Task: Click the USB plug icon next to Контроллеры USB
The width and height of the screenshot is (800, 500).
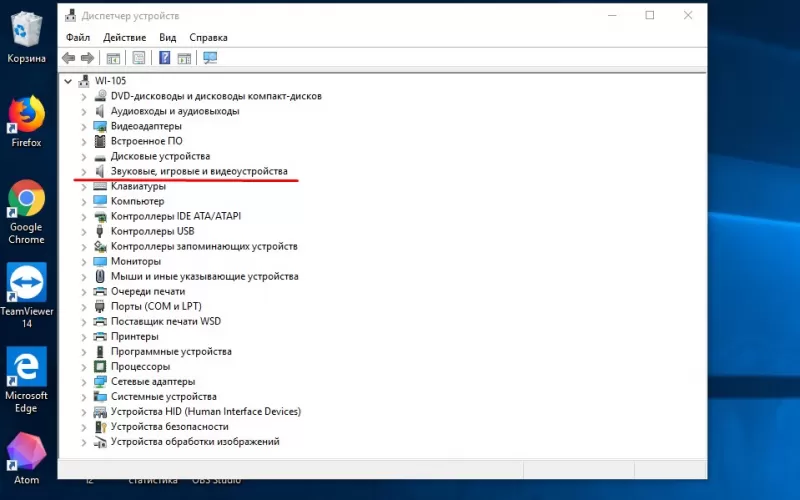Action: tap(100, 231)
